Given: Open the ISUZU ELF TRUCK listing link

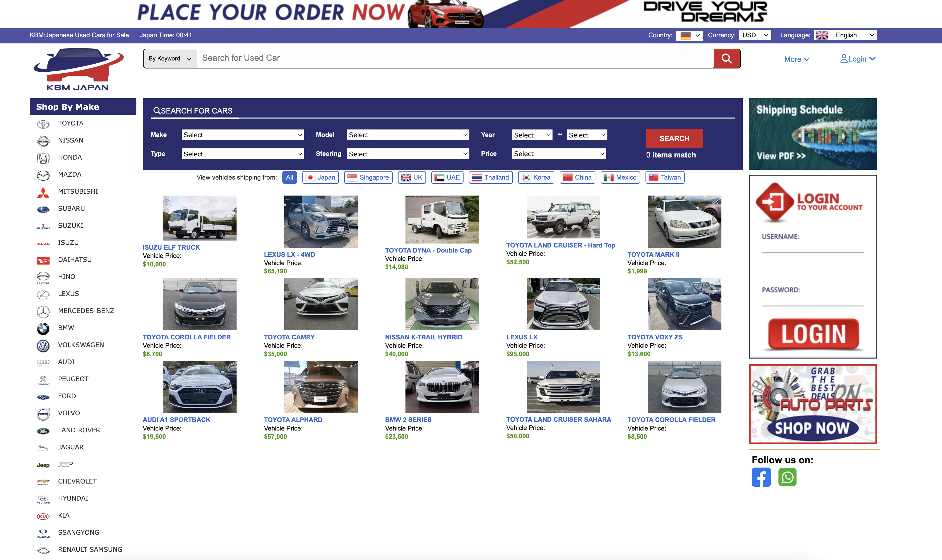Looking at the screenshot, I should pos(171,247).
